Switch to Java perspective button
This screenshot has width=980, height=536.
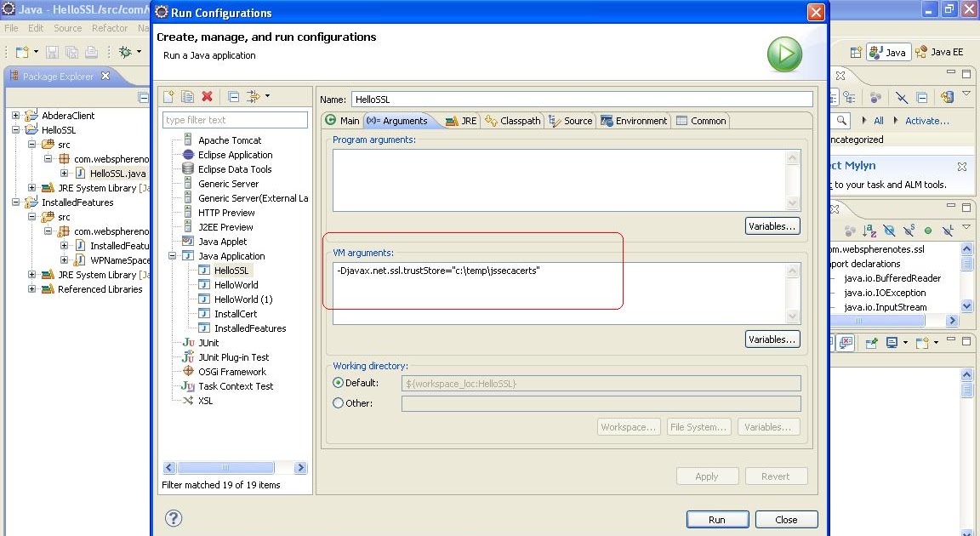tap(888, 52)
